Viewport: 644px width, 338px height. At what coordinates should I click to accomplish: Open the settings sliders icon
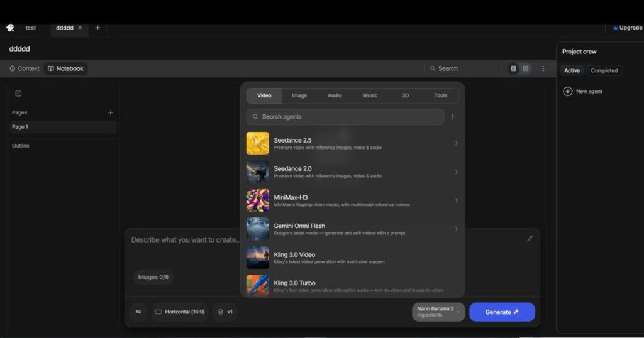[x=138, y=312]
